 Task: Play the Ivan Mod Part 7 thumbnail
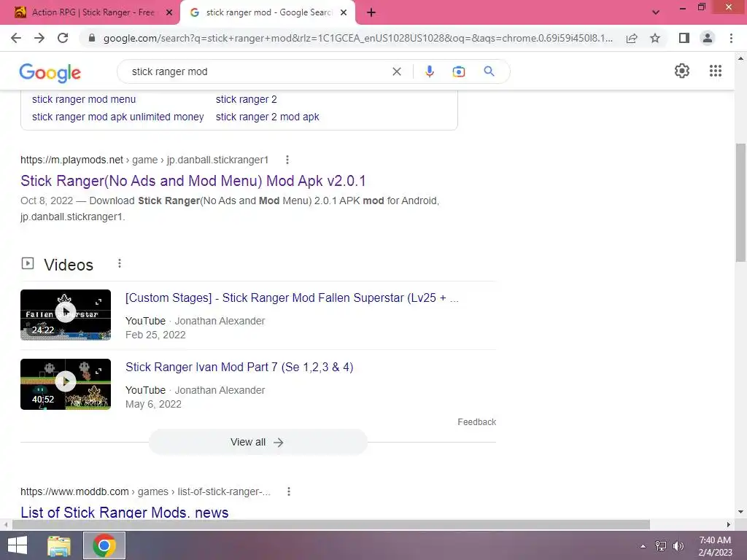66,384
